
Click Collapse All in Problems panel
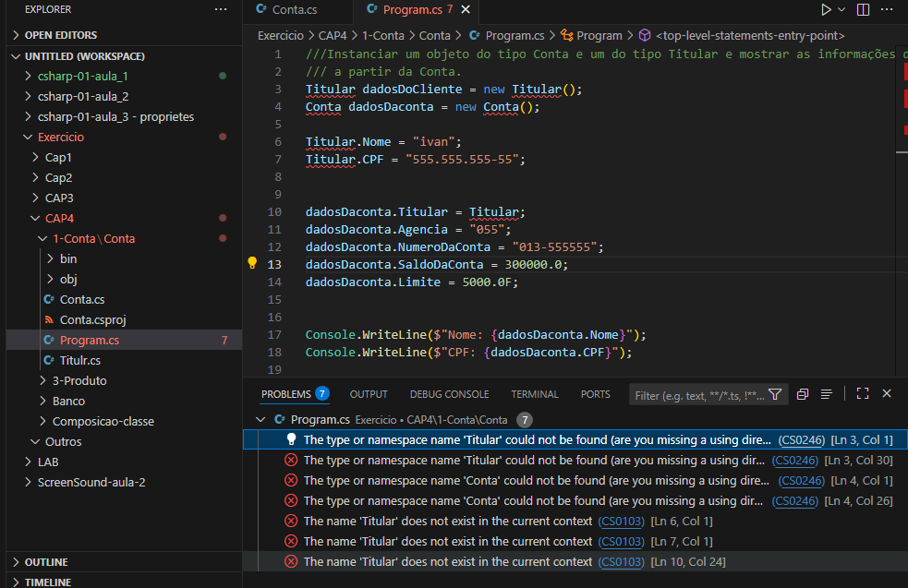(802, 394)
